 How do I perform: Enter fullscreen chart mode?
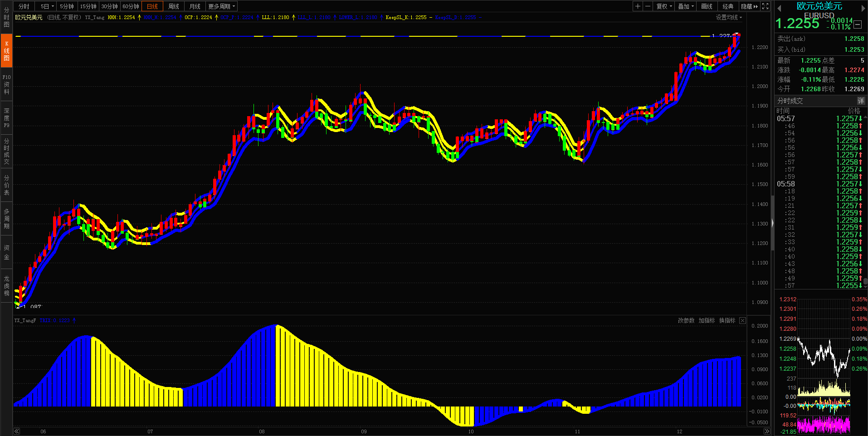click(766, 6)
